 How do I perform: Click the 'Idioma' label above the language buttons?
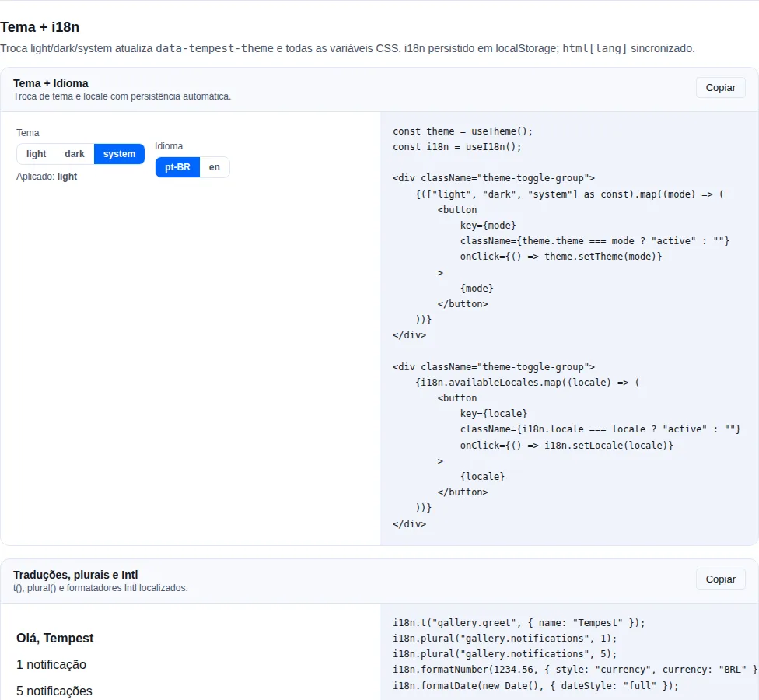(x=169, y=146)
